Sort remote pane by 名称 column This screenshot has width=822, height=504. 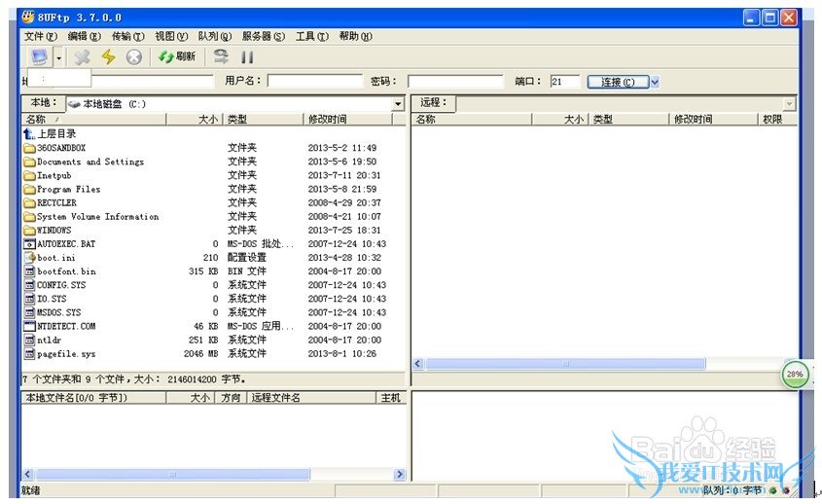click(472, 120)
